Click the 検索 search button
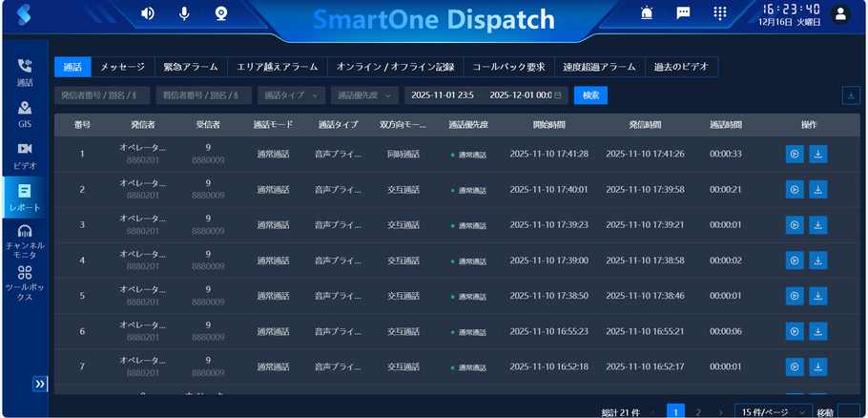 [x=590, y=95]
